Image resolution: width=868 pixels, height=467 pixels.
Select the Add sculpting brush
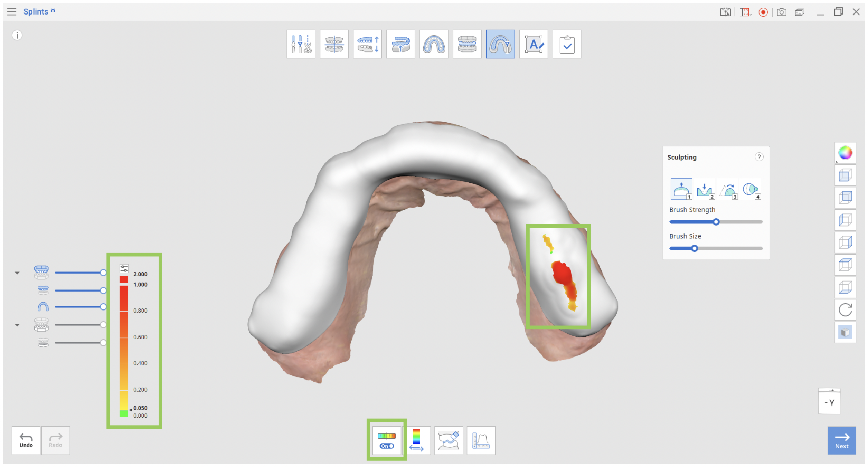pyautogui.click(x=681, y=189)
